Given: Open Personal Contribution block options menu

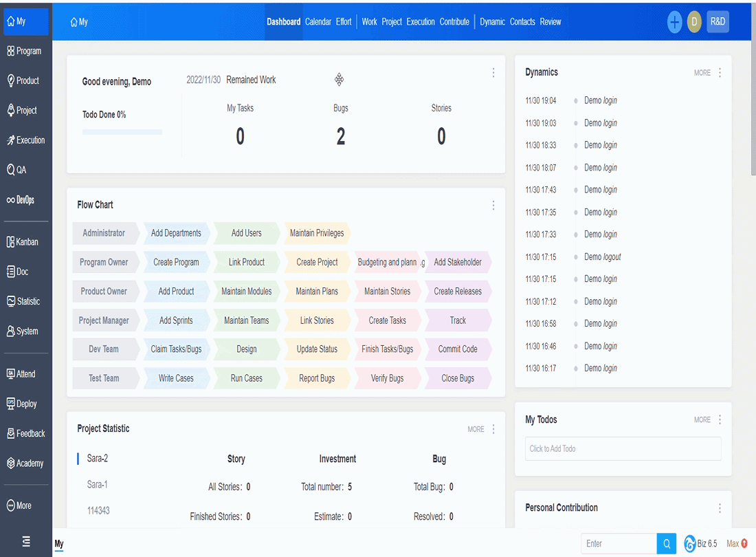Looking at the screenshot, I should [x=720, y=507].
